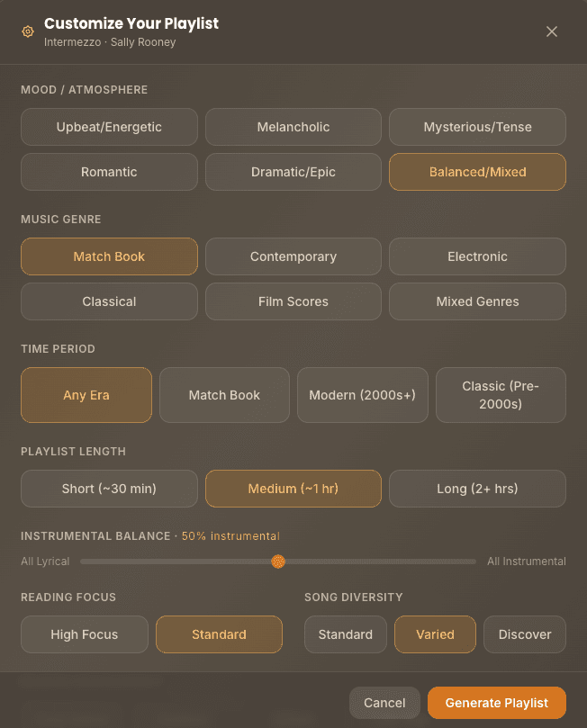The image size is (587, 728).
Task: Enable High Focus reading mode
Action: [x=84, y=634]
